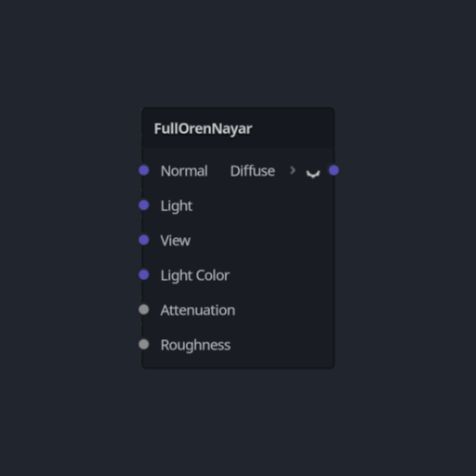The width and height of the screenshot is (476, 476).
Task: Click the empty node body below Diffuse
Action: click(x=279, y=263)
